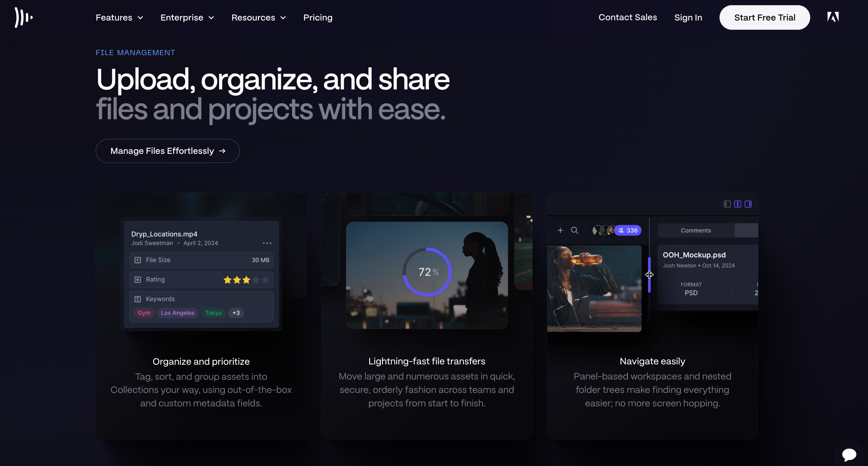
Task: Click the search icon in file panel
Action: click(574, 230)
